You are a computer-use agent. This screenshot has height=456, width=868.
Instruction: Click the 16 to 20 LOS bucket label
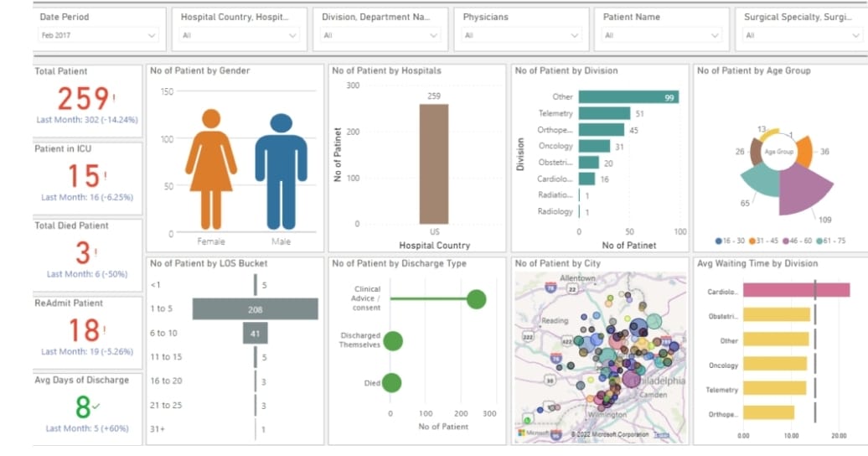click(x=166, y=381)
